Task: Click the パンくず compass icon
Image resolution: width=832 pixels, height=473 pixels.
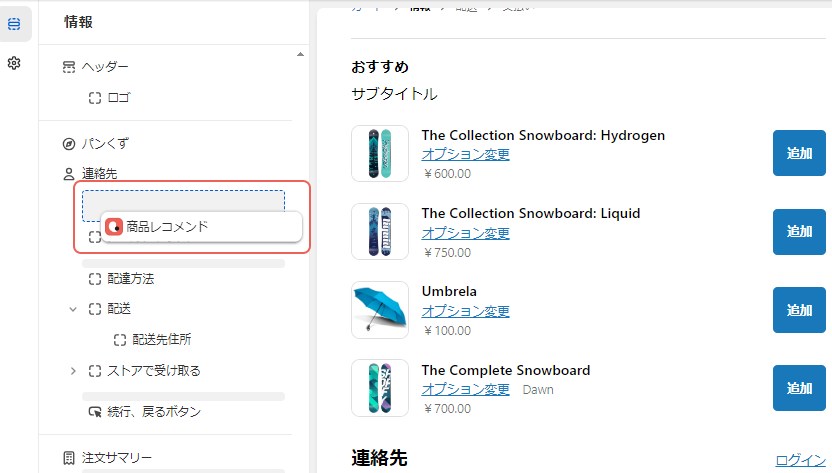Action: [x=68, y=144]
